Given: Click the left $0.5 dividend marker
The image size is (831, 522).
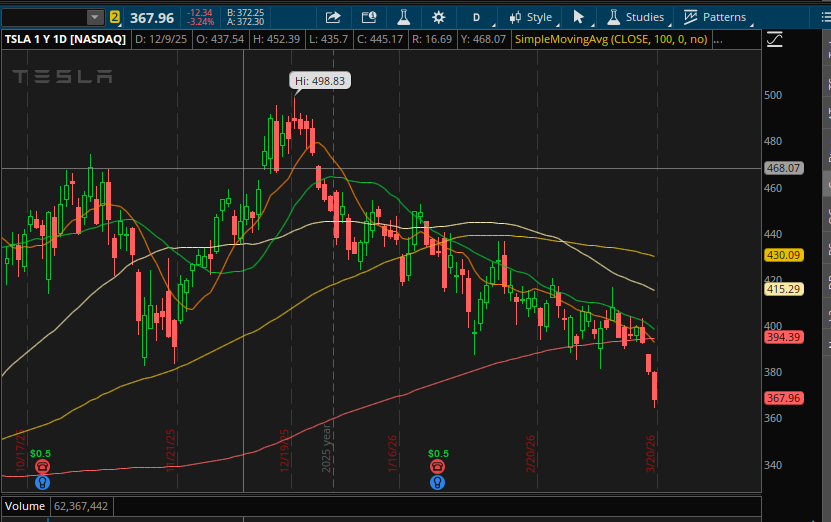Looking at the screenshot, I should (x=40, y=454).
